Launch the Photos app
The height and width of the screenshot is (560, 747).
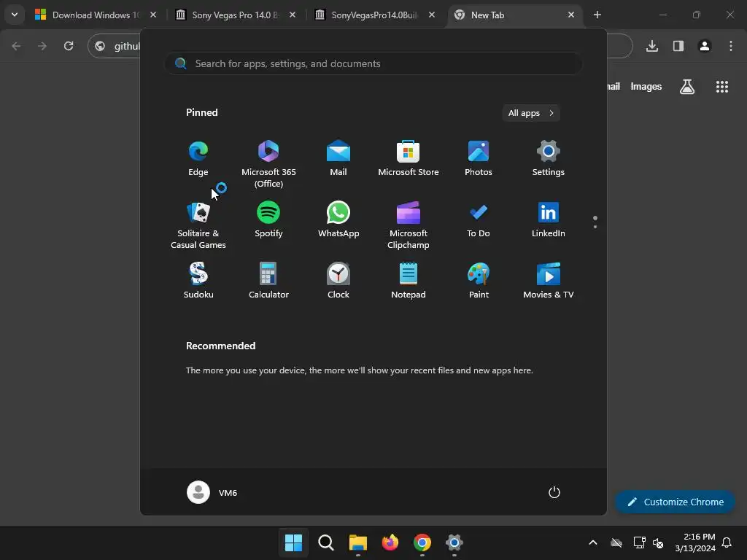click(x=479, y=159)
